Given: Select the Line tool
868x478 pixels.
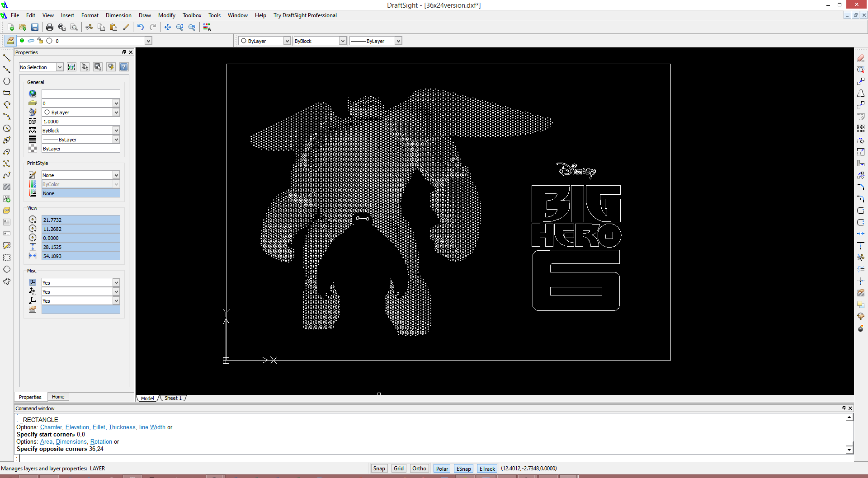Looking at the screenshot, I should point(7,58).
